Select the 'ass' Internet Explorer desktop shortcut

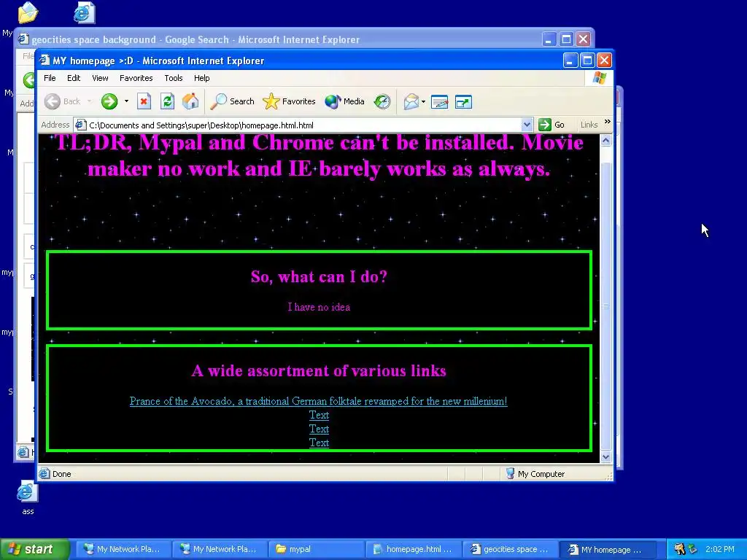27,499
